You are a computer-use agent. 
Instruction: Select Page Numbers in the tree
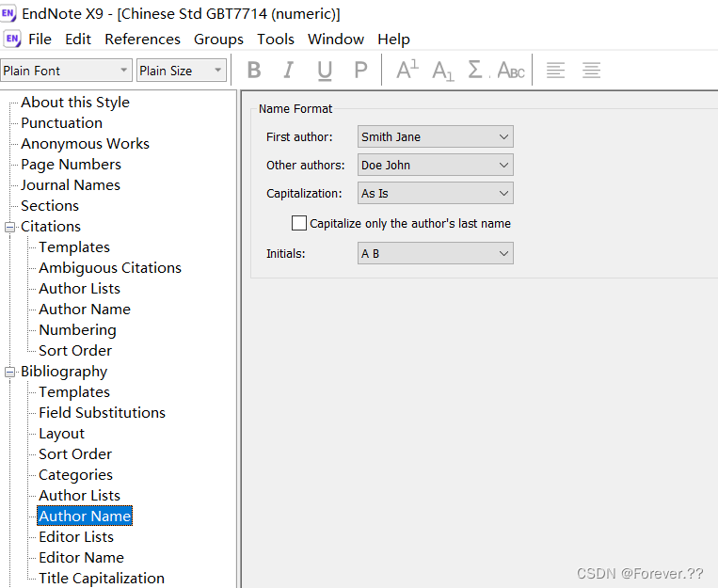(71, 164)
